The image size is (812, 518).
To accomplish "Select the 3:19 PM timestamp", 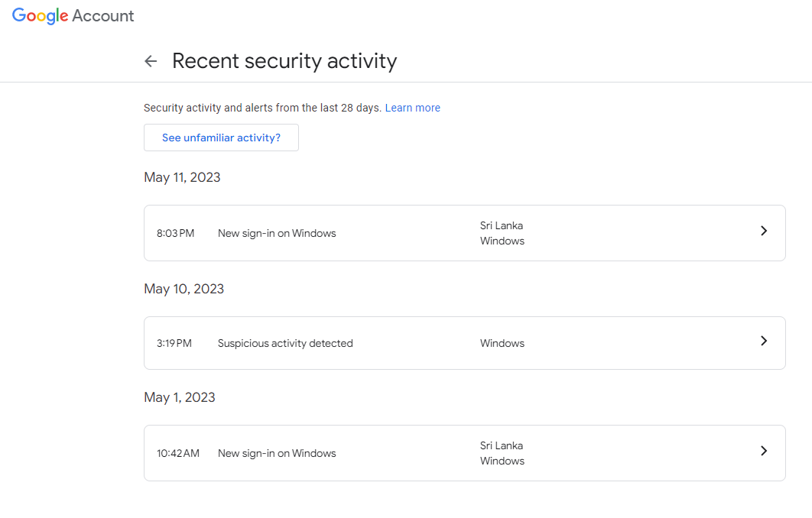I will [x=174, y=343].
